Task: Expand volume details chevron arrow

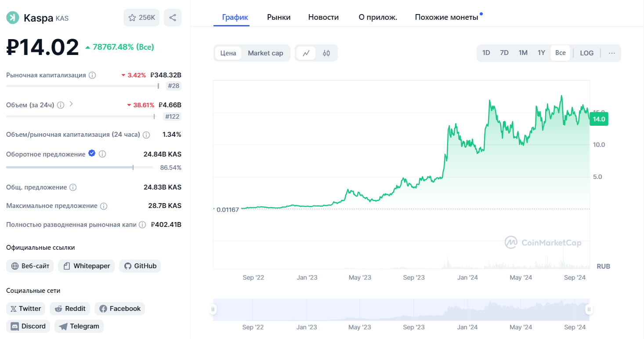Action: pos(71,105)
